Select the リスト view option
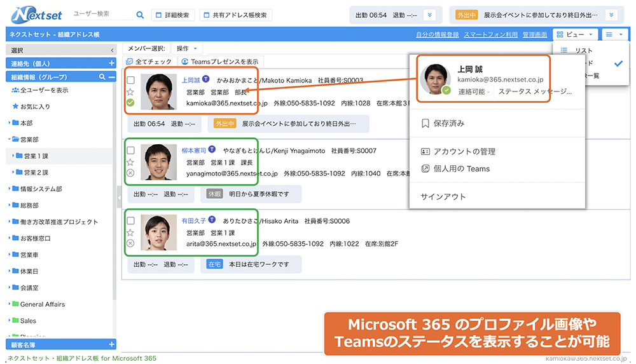 583,50
